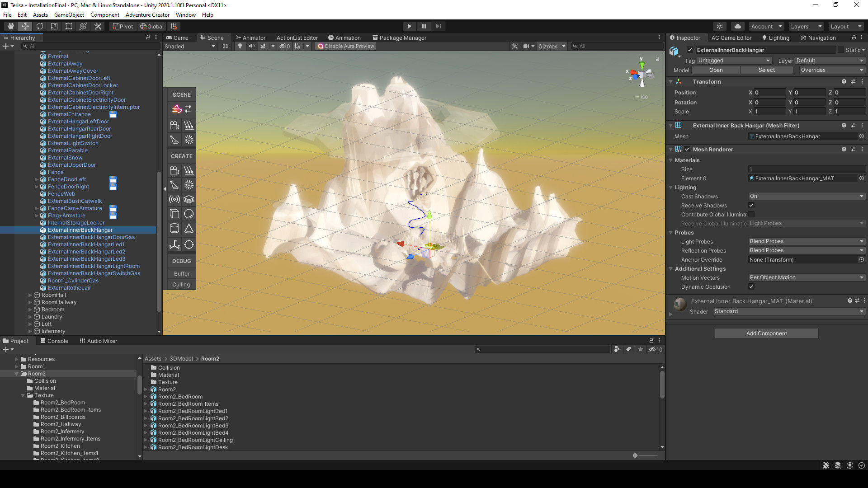Image resolution: width=868 pixels, height=488 pixels.
Task: Click the Aura camera icon under SCENE
Action: click(175, 125)
